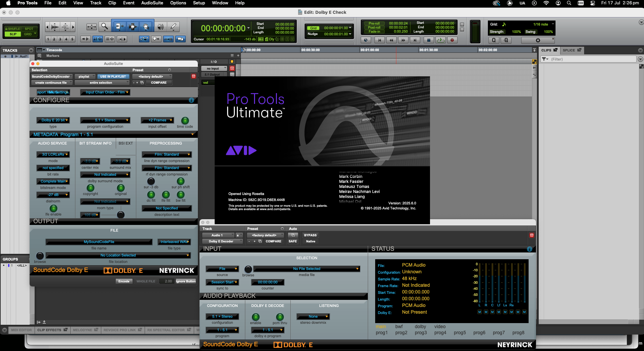
Task: Toggle the time code green knob
Action: coord(185,120)
